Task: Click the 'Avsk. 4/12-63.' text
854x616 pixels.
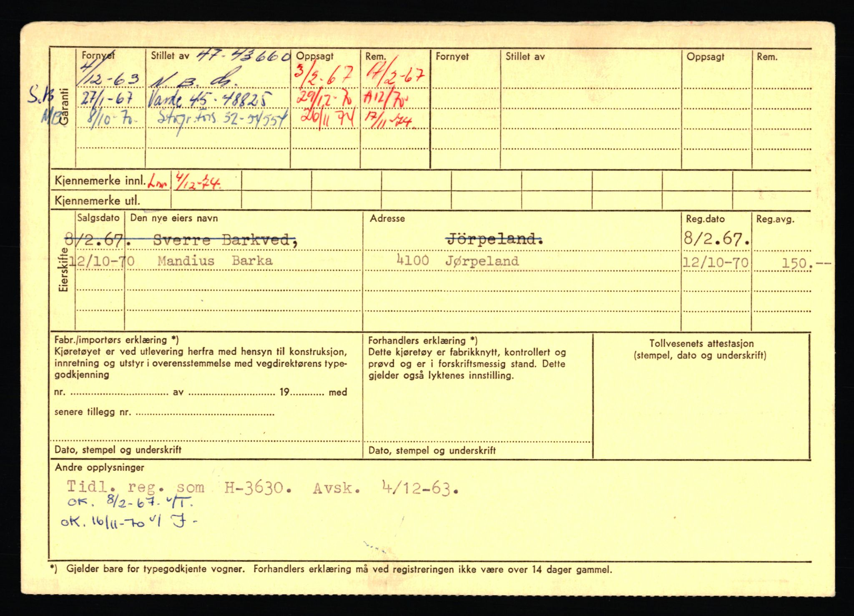Action: click(x=385, y=488)
